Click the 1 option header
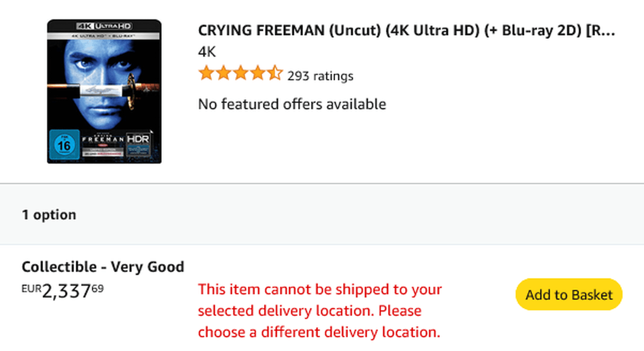This screenshot has width=644, height=351. pos(49,215)
